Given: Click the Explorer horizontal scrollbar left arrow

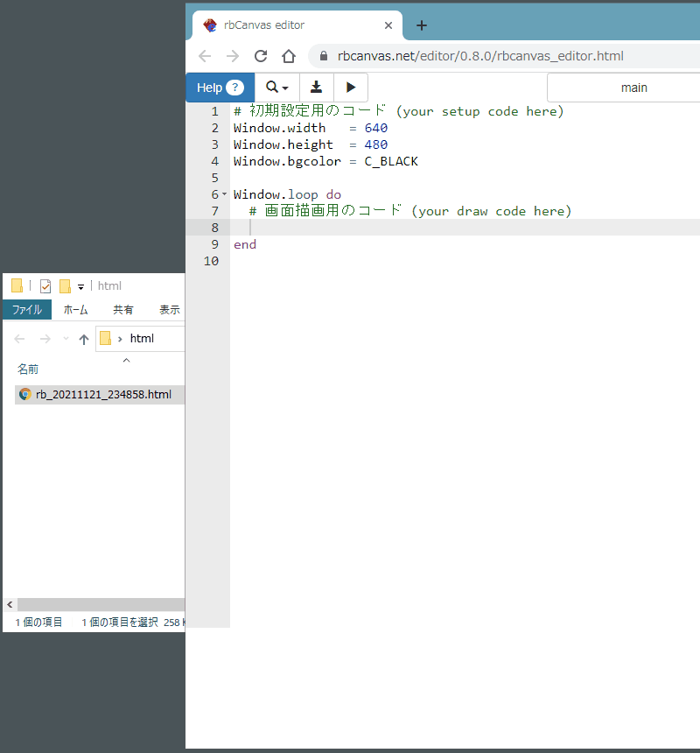Looking at the screenshot, I should click(x=10, y=605).
